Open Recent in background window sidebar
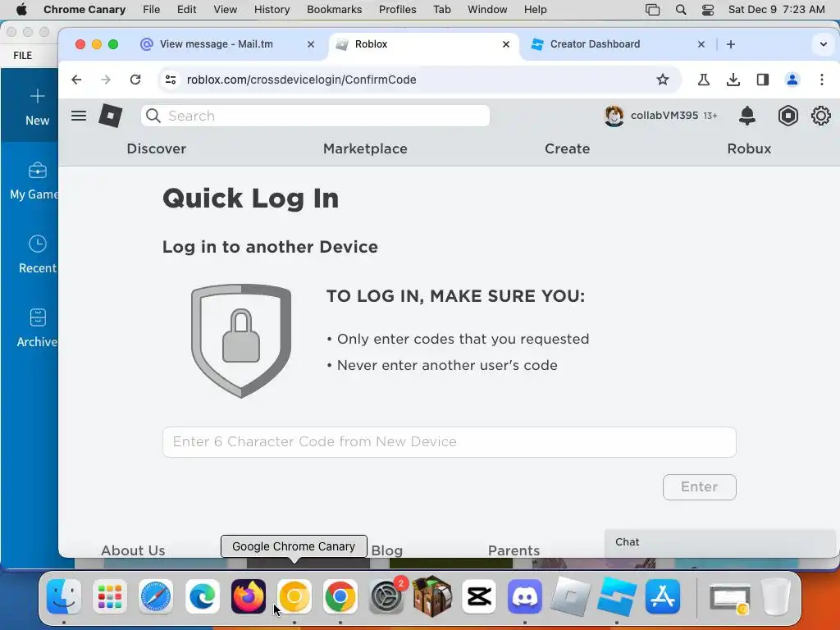 [x=38, y=255]
